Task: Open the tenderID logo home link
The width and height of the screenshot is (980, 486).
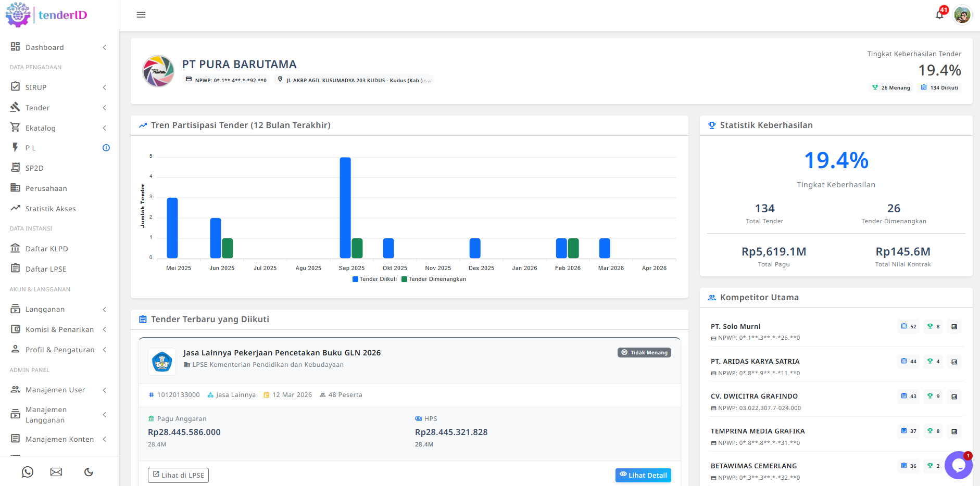Action: pos(46,15)
